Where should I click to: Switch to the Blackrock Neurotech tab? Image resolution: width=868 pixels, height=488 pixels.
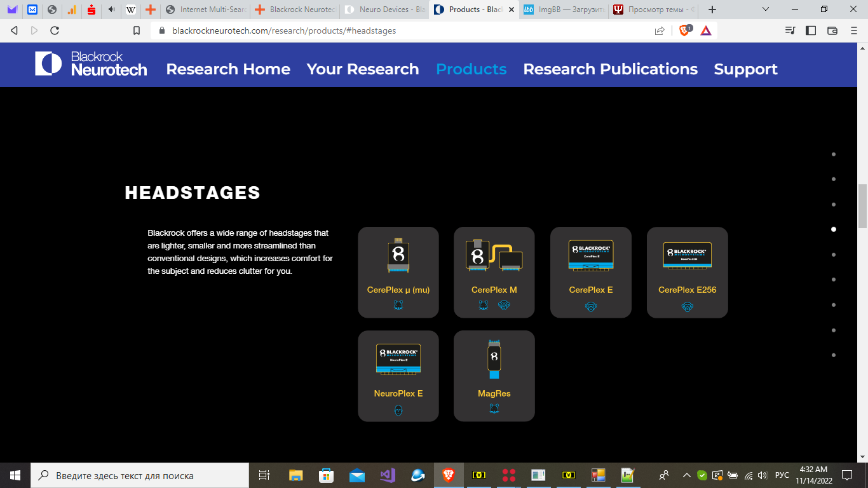295,10
